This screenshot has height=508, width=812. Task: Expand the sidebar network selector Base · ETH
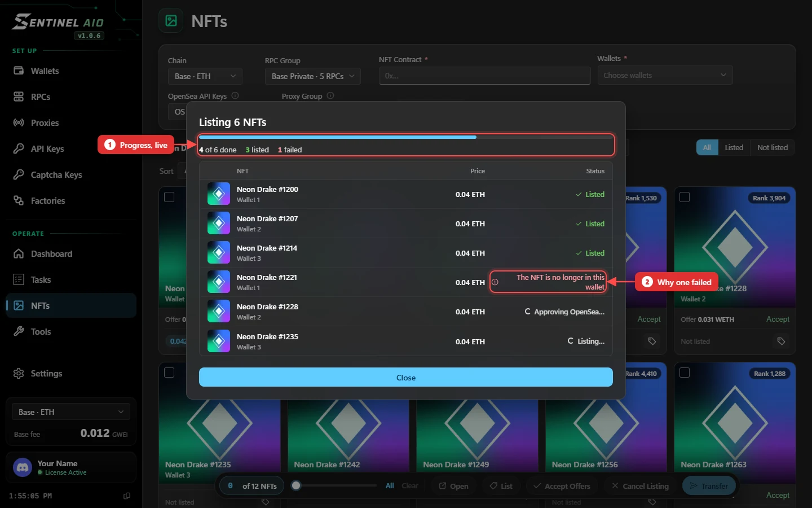coord(71,412)
